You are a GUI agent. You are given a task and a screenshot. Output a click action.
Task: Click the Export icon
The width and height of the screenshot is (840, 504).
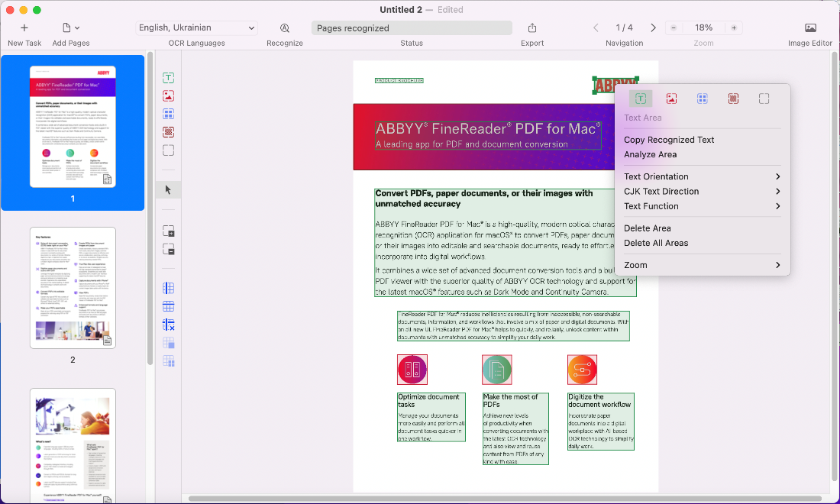click(532, 27)
